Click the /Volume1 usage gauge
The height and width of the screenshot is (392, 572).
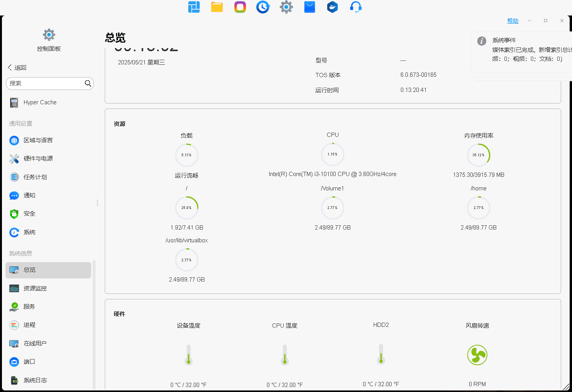click(333, 207)
